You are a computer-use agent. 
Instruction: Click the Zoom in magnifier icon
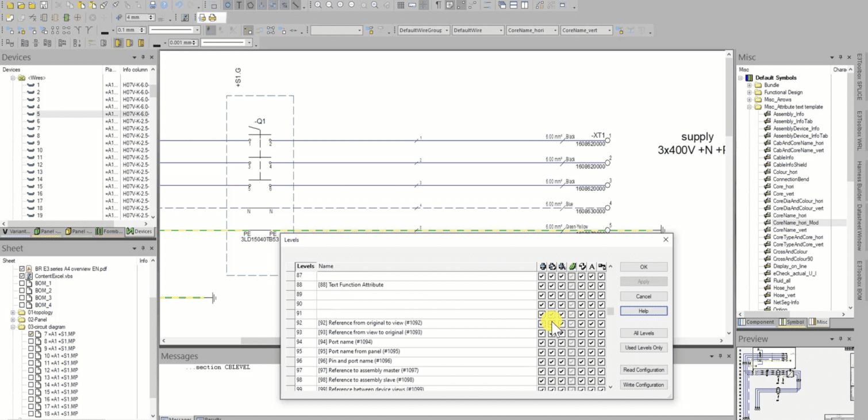coord(318,5)
